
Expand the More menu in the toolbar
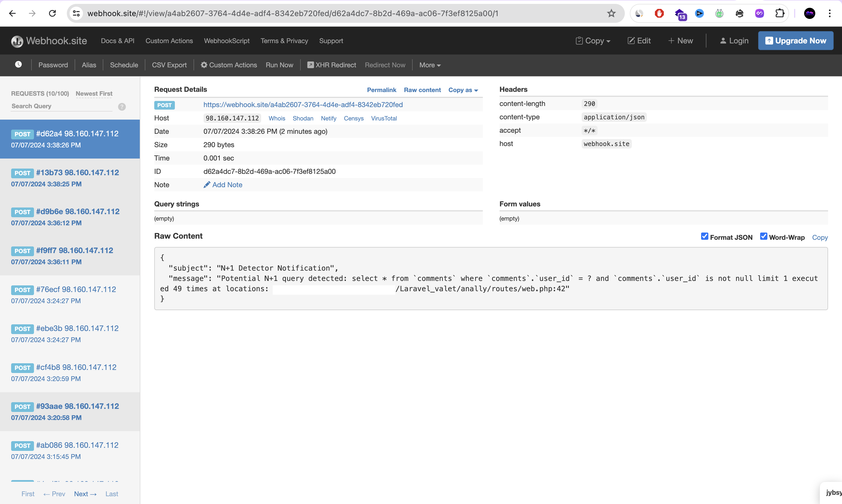(429, 65)
